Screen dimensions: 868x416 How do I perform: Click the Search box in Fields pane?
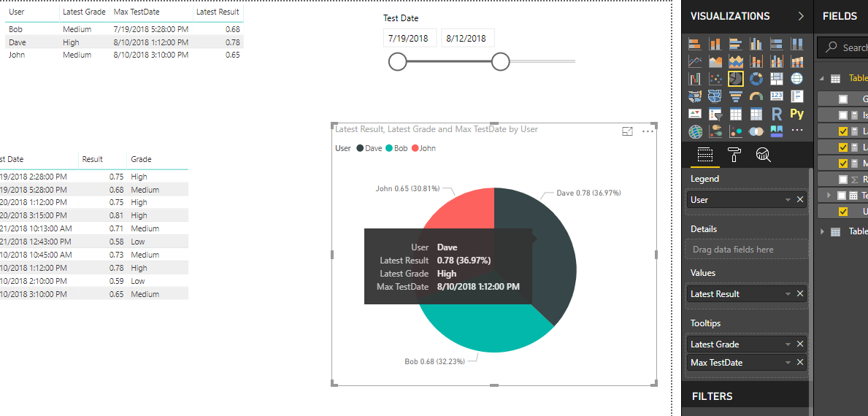point(842,47)
